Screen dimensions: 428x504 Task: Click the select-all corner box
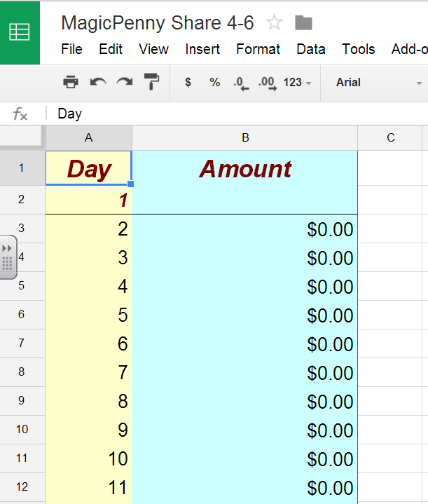(x=22, y=137)
